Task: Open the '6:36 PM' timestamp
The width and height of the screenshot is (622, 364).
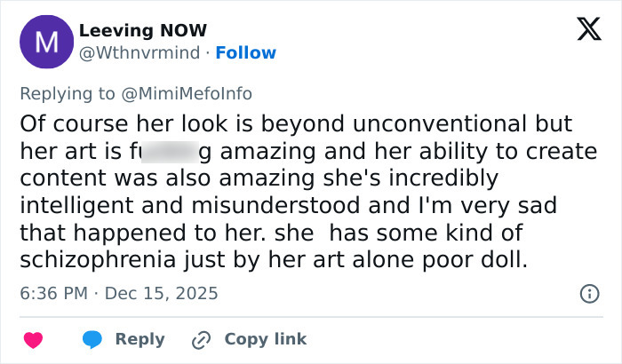Action: pos(55,293)
